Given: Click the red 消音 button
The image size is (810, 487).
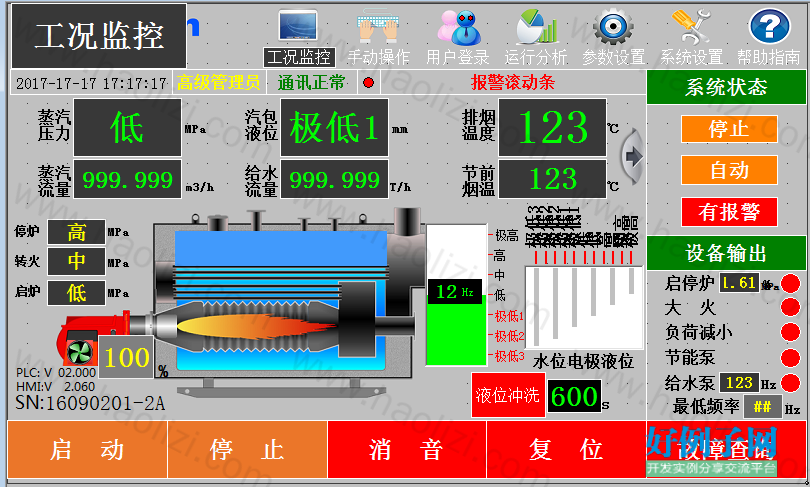Looking at the screenshot, I should (407, 449).
